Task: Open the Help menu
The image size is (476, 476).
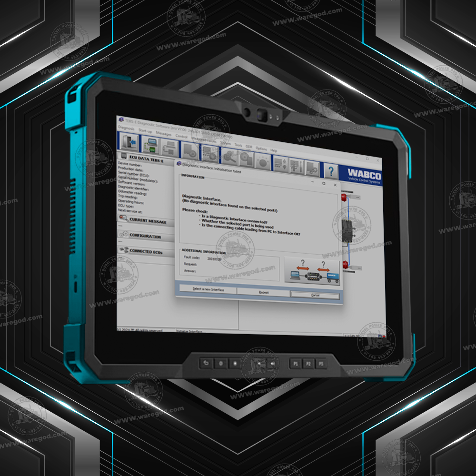Action: coord(274,150)
